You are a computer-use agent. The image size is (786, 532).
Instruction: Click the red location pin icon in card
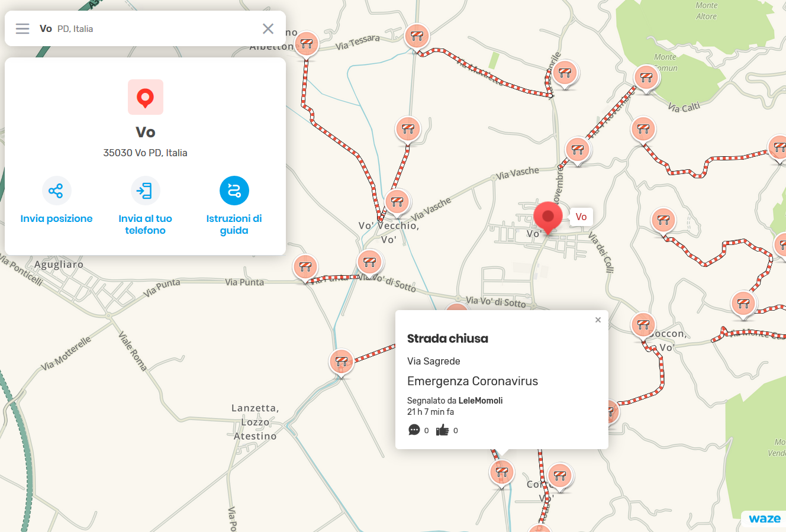146,97
